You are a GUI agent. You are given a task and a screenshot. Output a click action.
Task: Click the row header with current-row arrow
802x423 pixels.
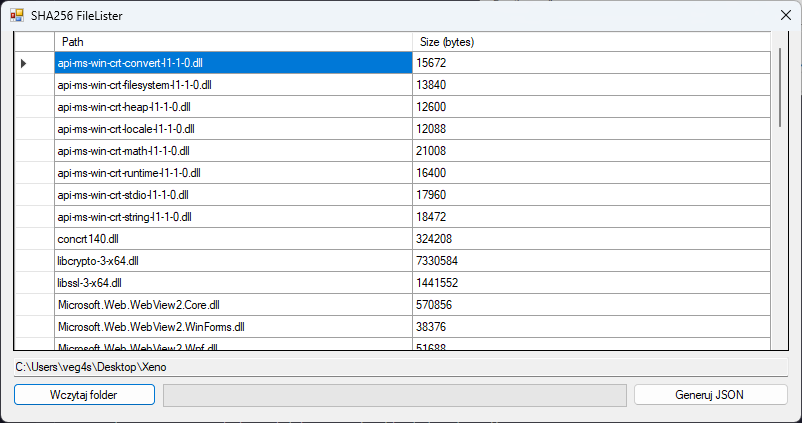34,63
